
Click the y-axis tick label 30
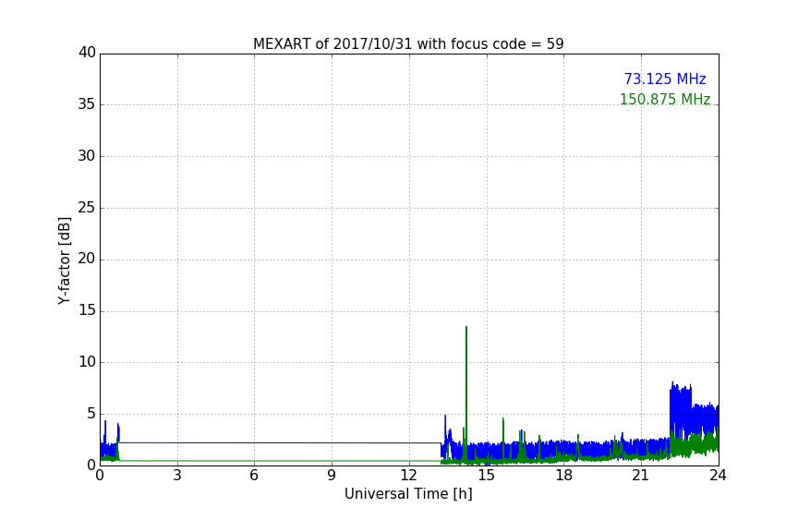[x=87, y=156]
